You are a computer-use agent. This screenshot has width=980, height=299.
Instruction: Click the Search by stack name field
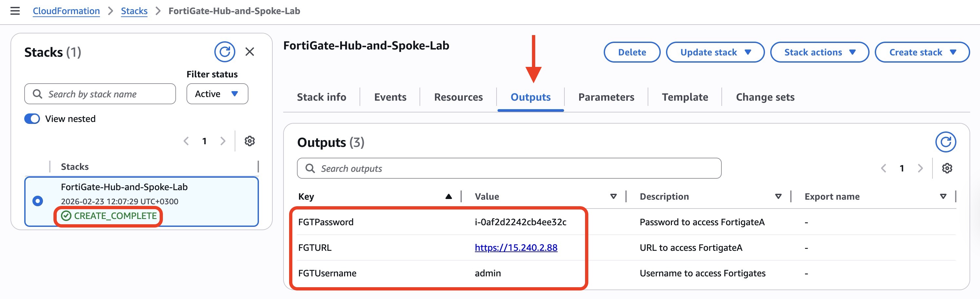[100, 93]
